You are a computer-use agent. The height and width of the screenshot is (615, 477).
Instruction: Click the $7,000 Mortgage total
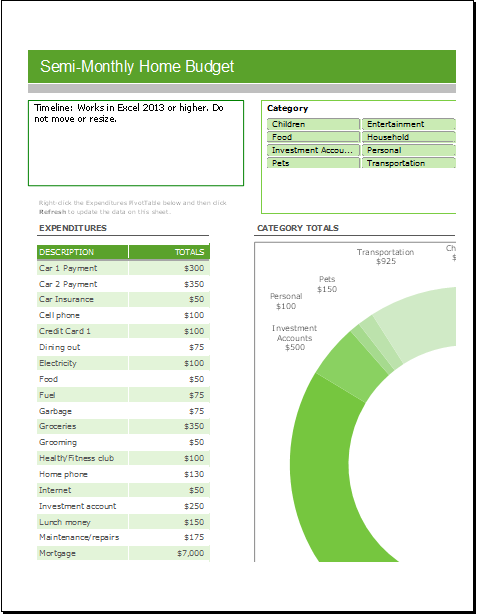coord(191,553)
